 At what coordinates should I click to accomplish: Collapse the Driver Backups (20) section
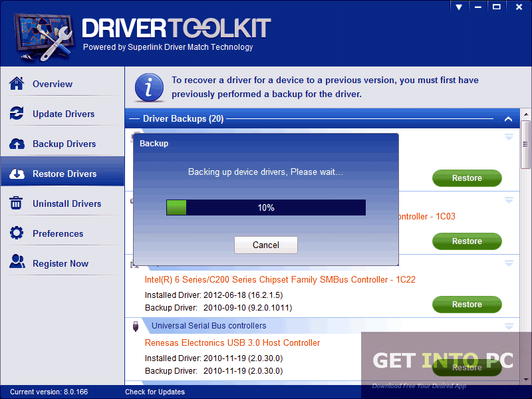click(508, 119)
